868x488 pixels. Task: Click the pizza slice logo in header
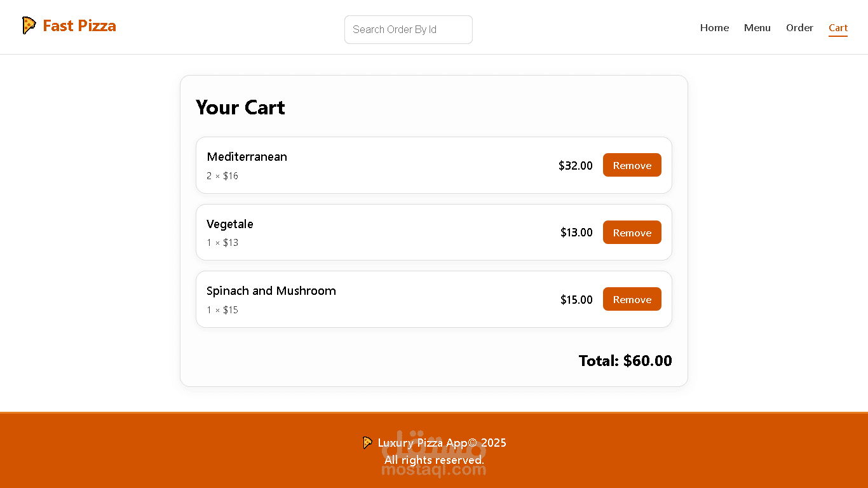point(29,25)
